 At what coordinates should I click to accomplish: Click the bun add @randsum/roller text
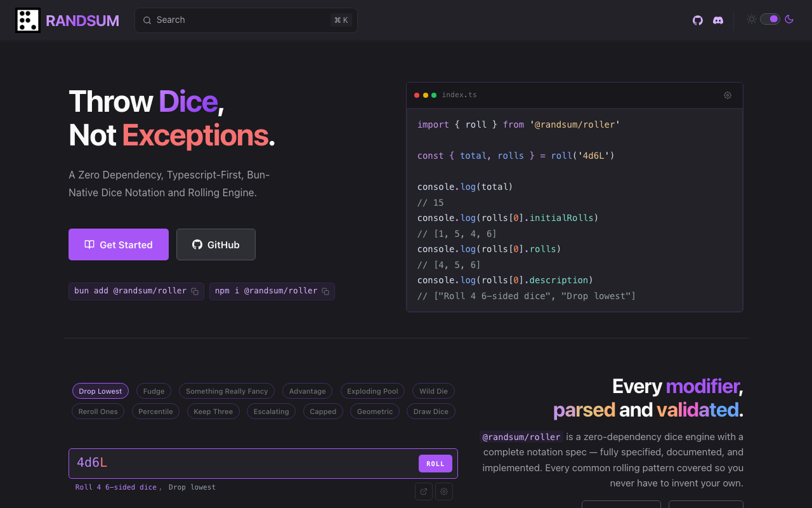tap(130, 291)
